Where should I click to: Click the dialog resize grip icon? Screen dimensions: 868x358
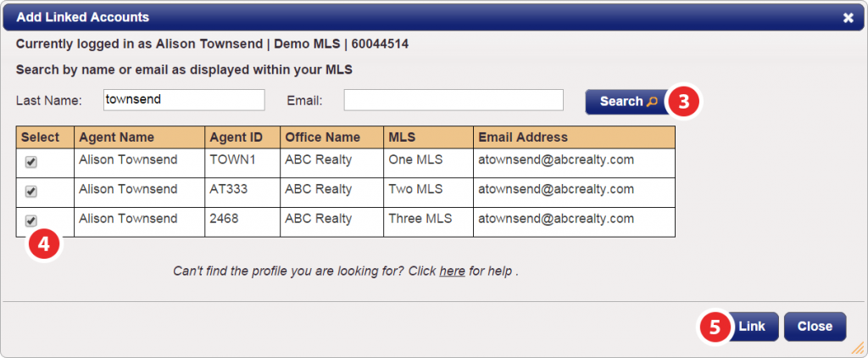coord(858,348)
